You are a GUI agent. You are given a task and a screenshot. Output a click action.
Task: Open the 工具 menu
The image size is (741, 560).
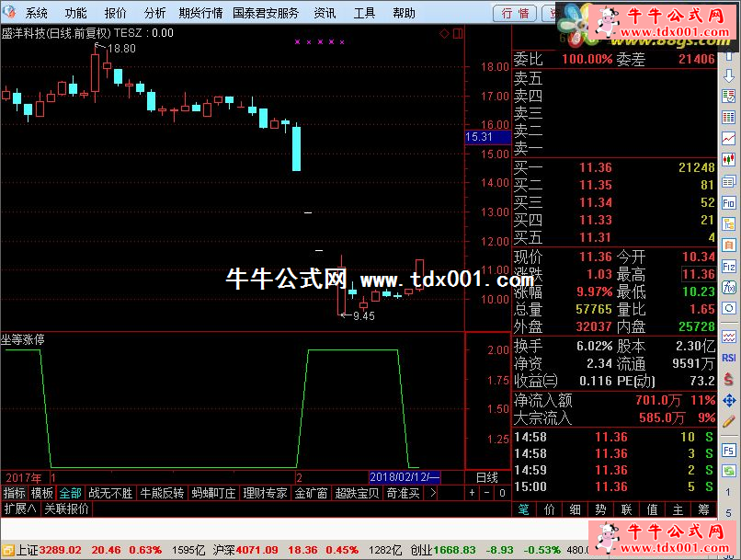(x=364, y=13)
